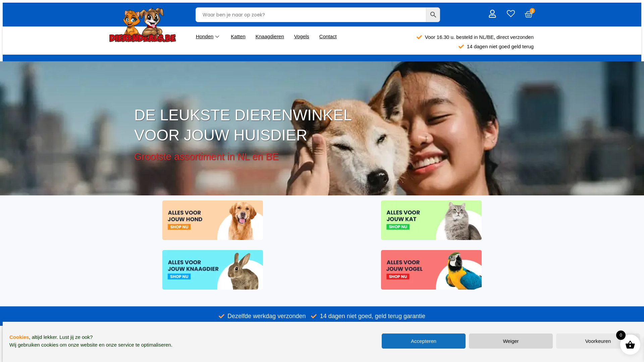Go to the Vogels category
The height and width of the screenshot is (362, 644).
tap(302, 37)
